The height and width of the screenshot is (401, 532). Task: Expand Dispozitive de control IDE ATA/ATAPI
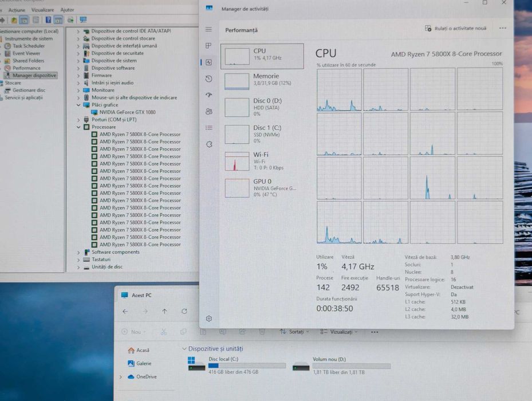click(x=78, y=32)
